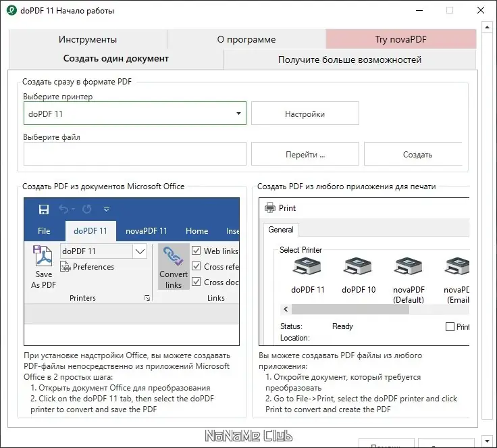Toggle the Cross documents checkbox
The image size is (497, 448).
click(x=197, y=282)
